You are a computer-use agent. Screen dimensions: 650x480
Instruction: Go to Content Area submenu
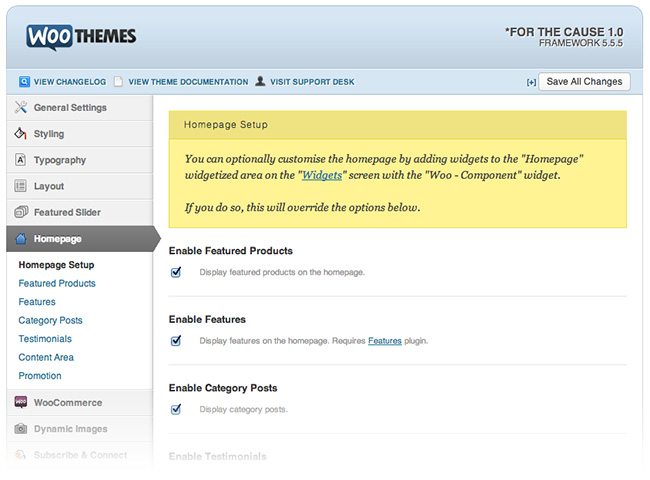click(x=46, y=357)
